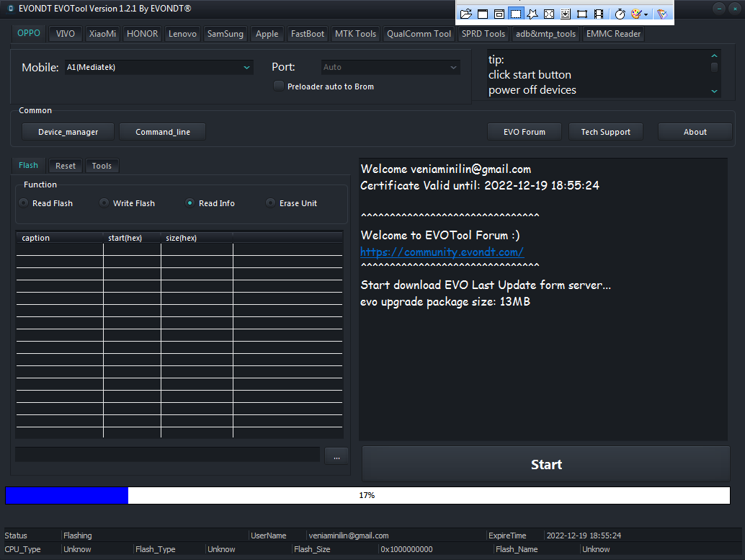Switch to the VIVO tab
The width and height of the screenshot is (745, 560).
[65, 34]
